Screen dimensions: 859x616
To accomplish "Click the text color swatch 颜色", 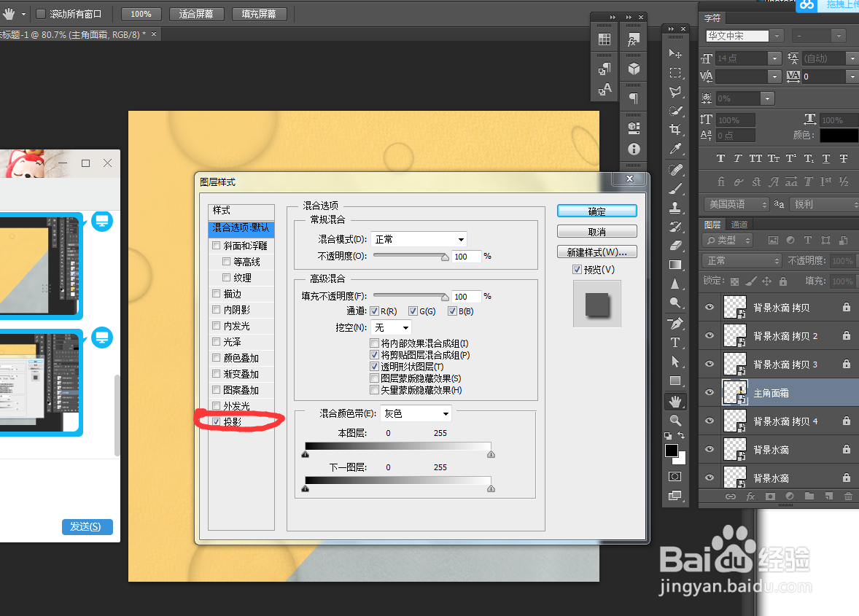I will coord(838,136).
